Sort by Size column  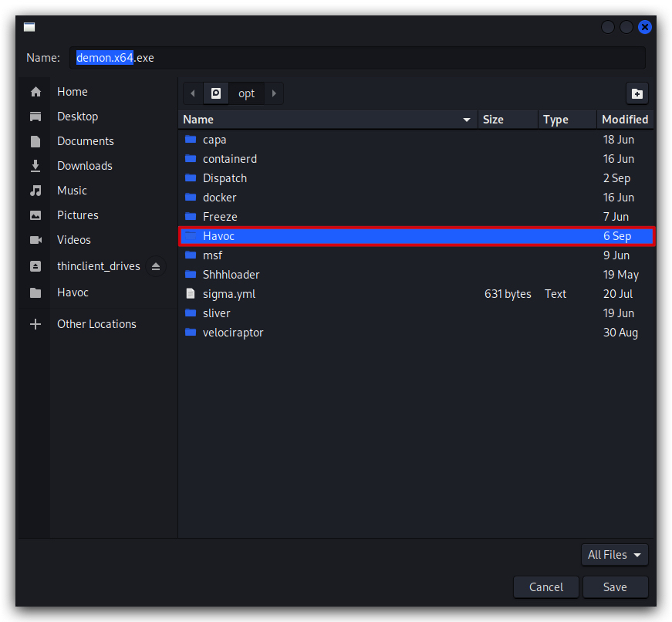[508, 120]
